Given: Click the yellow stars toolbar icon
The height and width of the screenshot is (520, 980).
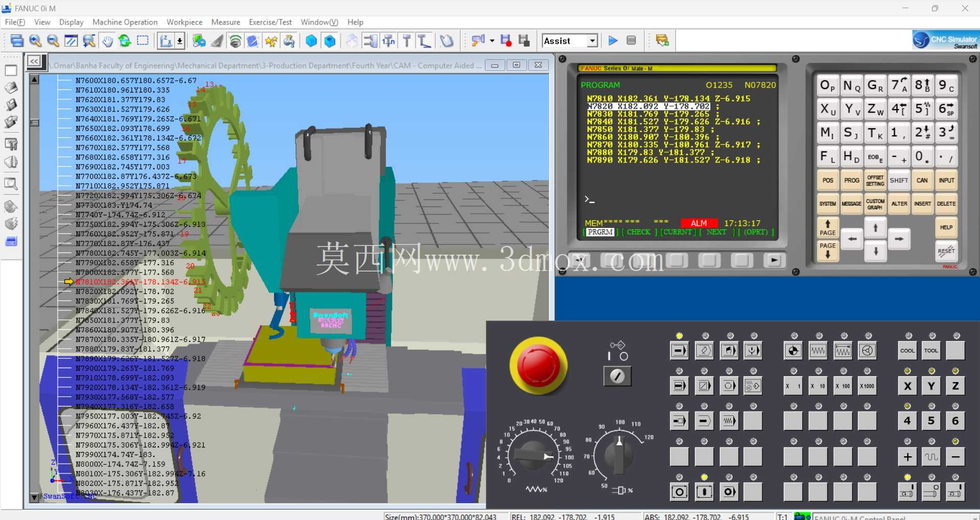Looking at the screenshot, I should point(271,41).
